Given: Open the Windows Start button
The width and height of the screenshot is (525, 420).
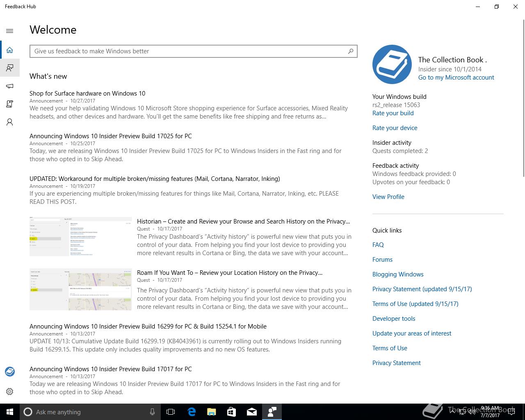Looking at the screenshot, I should [10, 412].
